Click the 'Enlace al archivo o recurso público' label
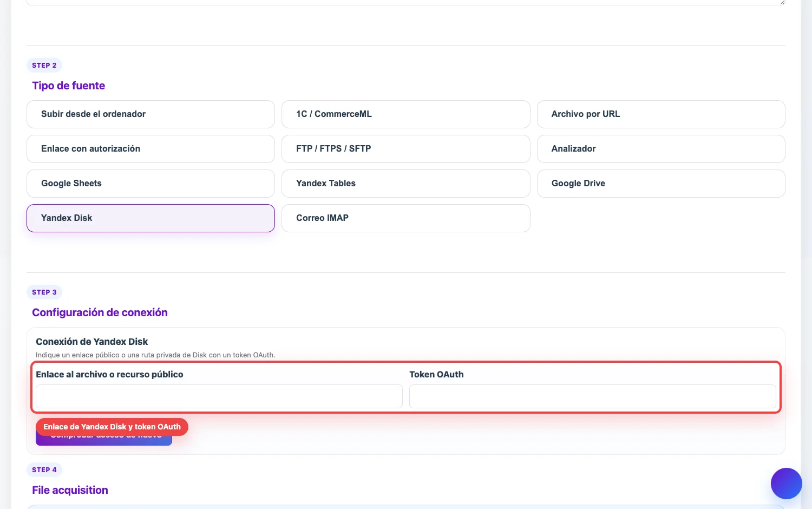 coord(110,375)
